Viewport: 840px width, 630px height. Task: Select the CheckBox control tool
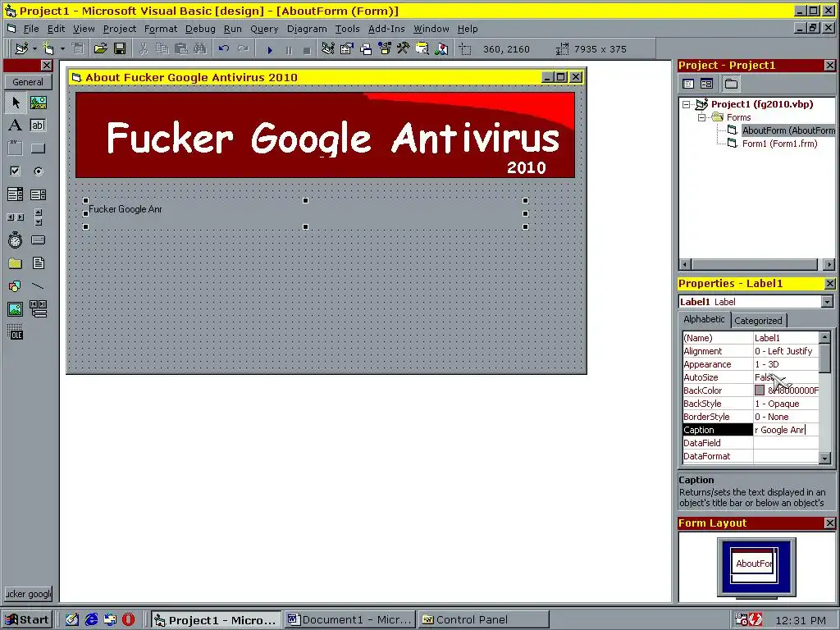(16, 171)
